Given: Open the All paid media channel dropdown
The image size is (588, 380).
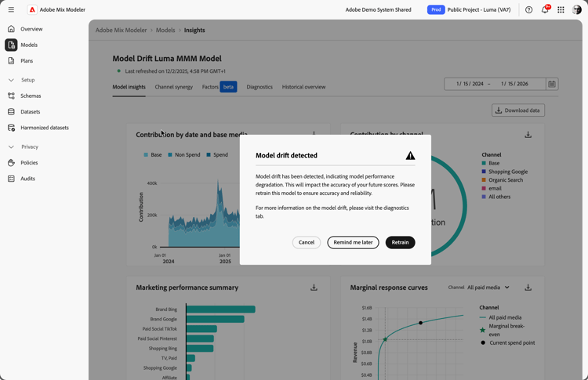Looking at the screenshot, I should click(488, 288).
